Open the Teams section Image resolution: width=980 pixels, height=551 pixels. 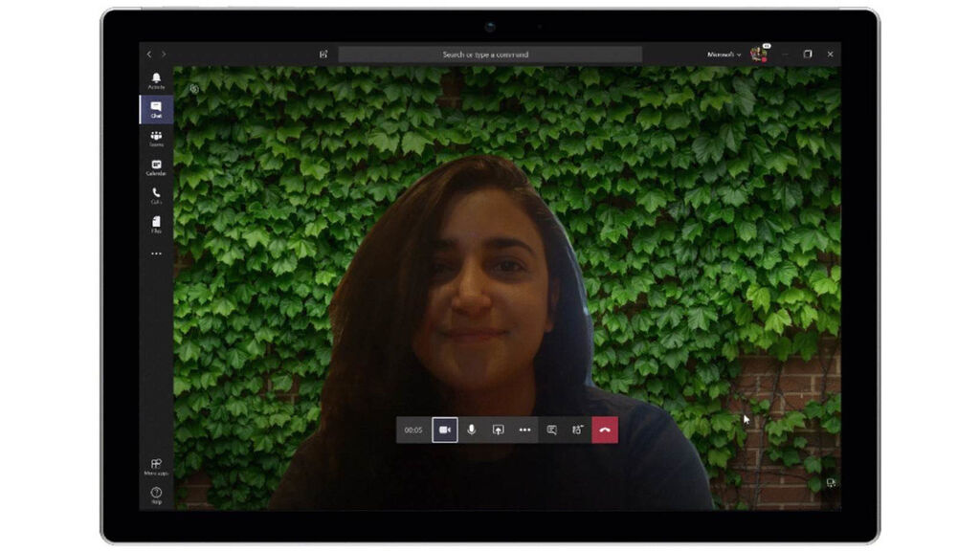(156, 138)
